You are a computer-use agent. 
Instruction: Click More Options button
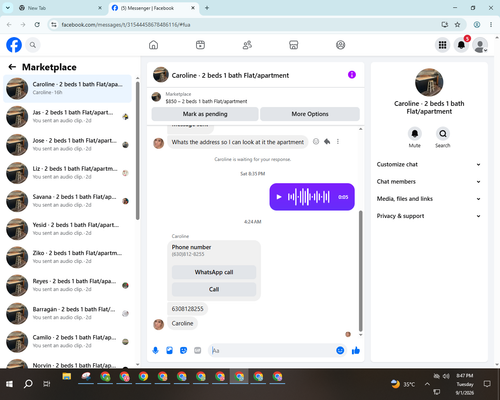pyautogui.click(x=310, y=114)
